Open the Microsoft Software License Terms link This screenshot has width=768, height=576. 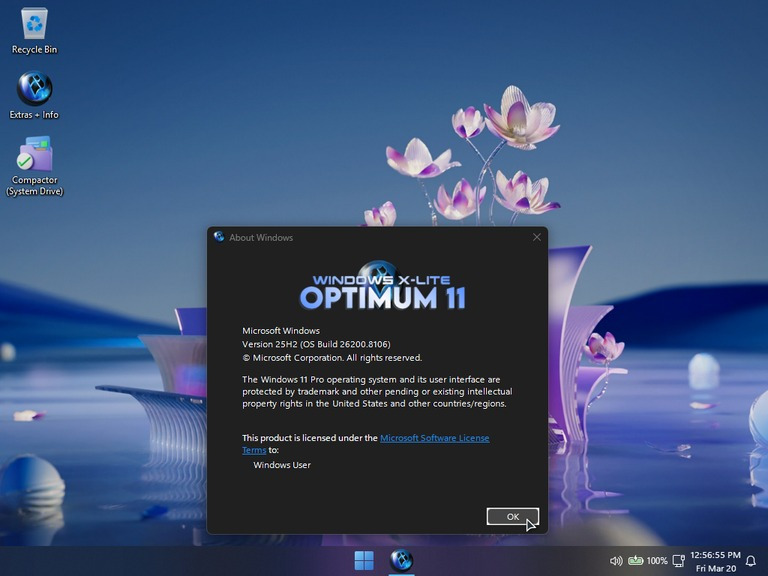(x=434, y=438)
